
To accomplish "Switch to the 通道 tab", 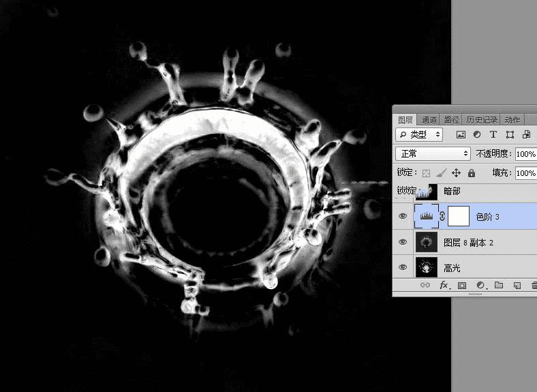I will [x=429, y=120].
